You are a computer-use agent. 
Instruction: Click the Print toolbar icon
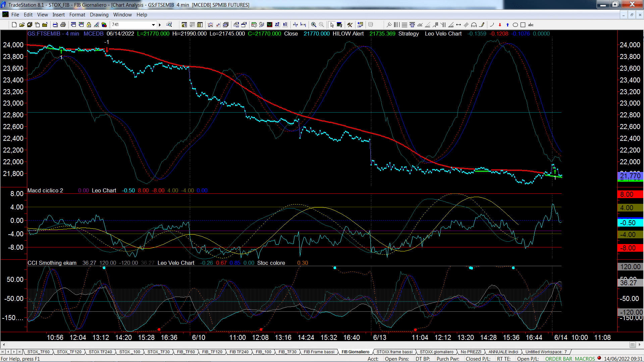click(x=63, y=24)
